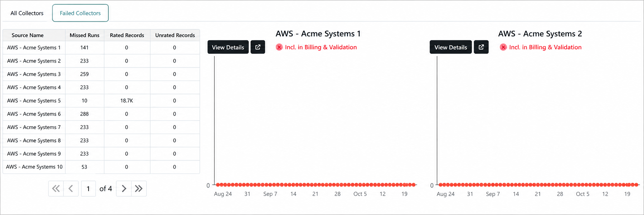Select the AWS - Acme Systems 5 row
This screenshot has width=644, height=215.
click(101, 101)
